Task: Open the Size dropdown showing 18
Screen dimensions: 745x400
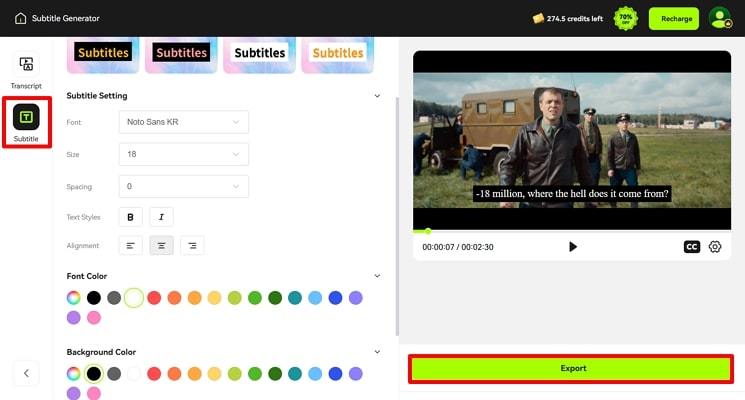Action: tap(183, 154)
